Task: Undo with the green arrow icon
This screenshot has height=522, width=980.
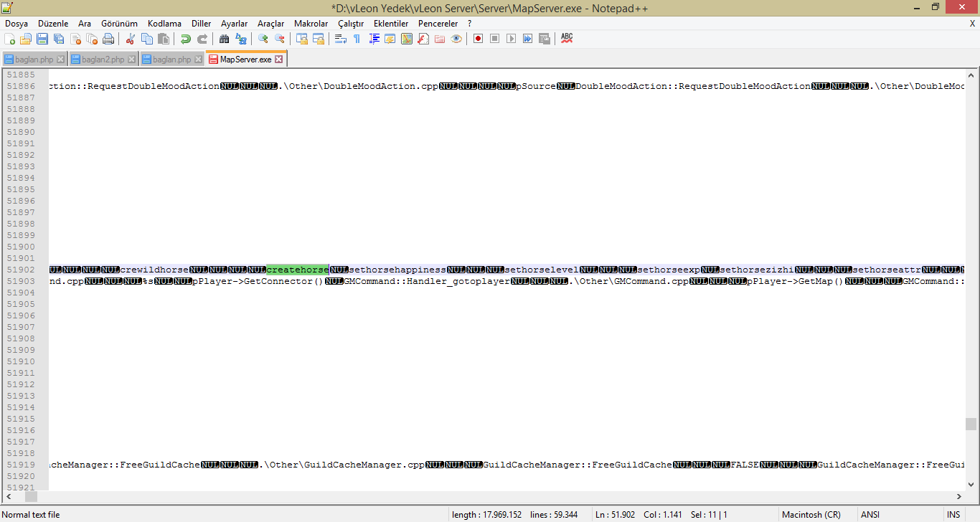Action: coord(186,39)
